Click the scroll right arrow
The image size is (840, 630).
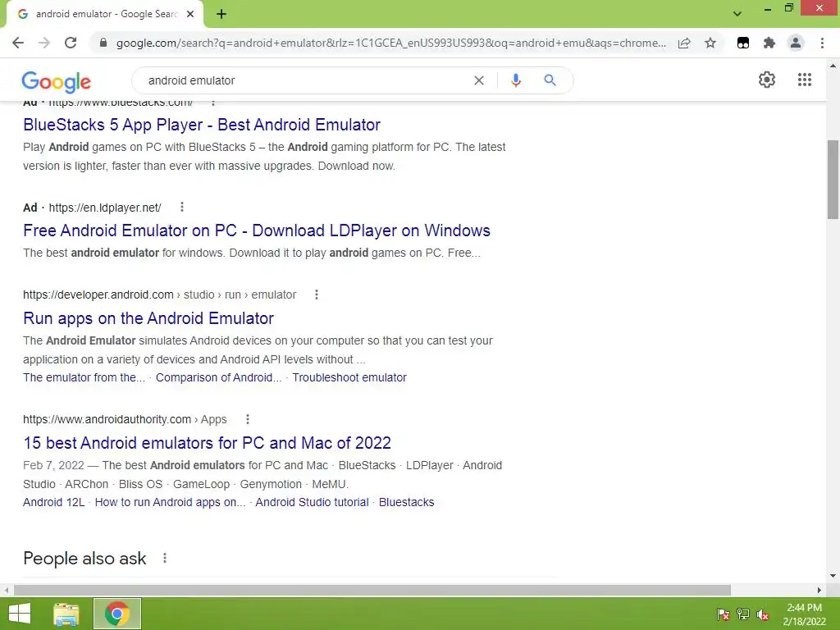(819, 590)
